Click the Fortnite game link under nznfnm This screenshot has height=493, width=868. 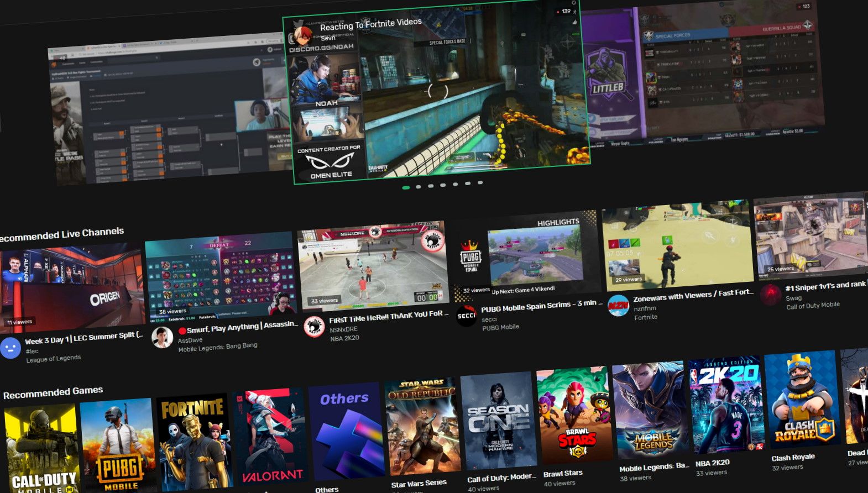(x=646, y=317)
